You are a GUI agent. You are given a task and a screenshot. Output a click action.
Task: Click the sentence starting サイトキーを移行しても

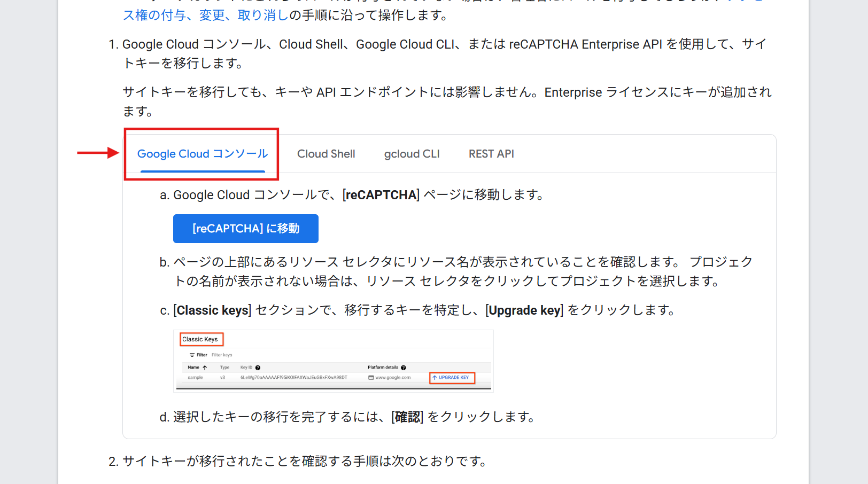click(447, 102)
